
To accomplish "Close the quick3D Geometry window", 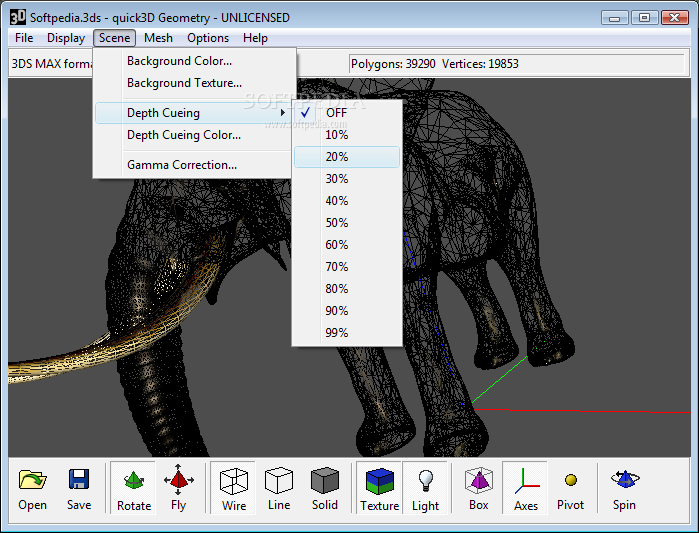I will [x=675, y=18].
